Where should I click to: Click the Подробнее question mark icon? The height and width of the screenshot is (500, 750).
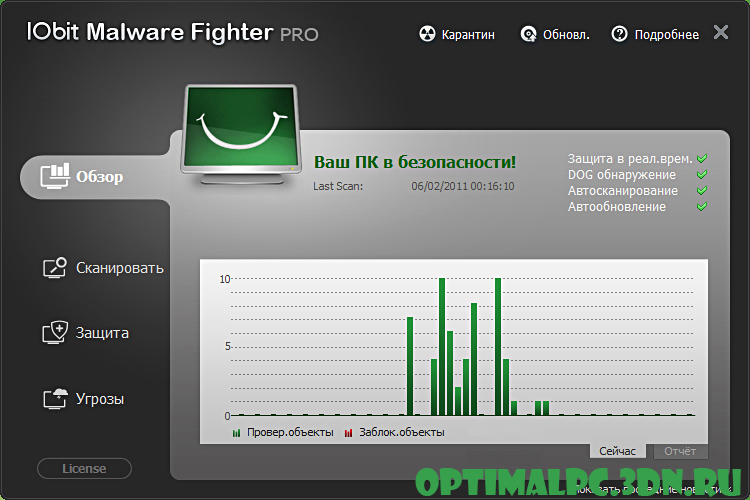[x=619, y=34]
